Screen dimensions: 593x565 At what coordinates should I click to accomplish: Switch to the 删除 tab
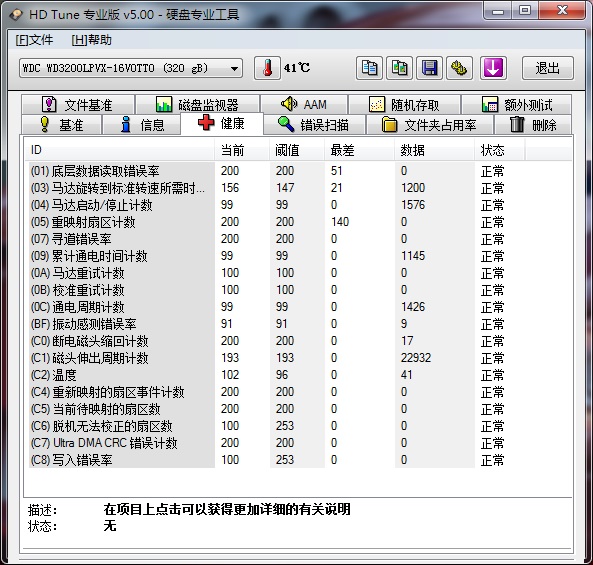(533, 124)
